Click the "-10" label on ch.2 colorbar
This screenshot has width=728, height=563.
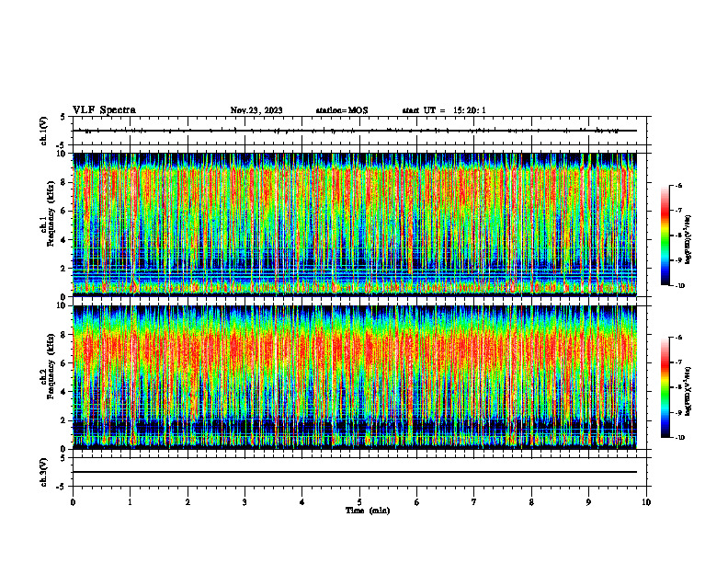(679, 438)
